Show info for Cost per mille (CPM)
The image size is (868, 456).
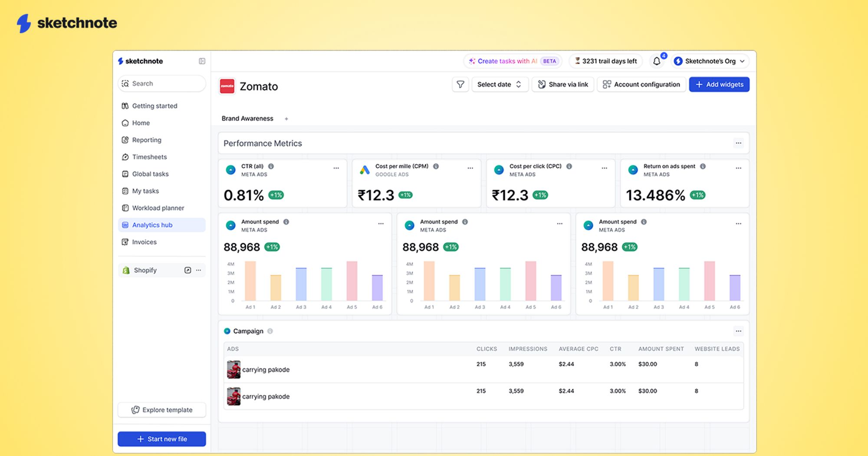[436, 166]
